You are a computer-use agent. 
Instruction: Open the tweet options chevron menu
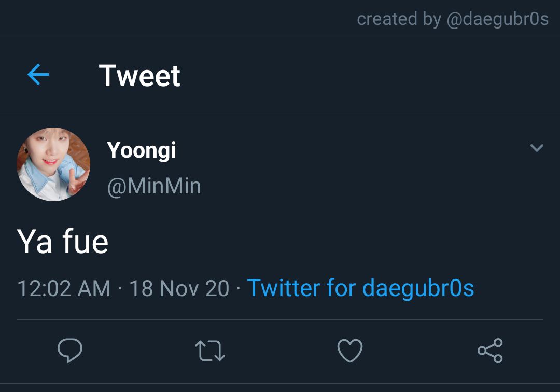[x=537, y=147]
